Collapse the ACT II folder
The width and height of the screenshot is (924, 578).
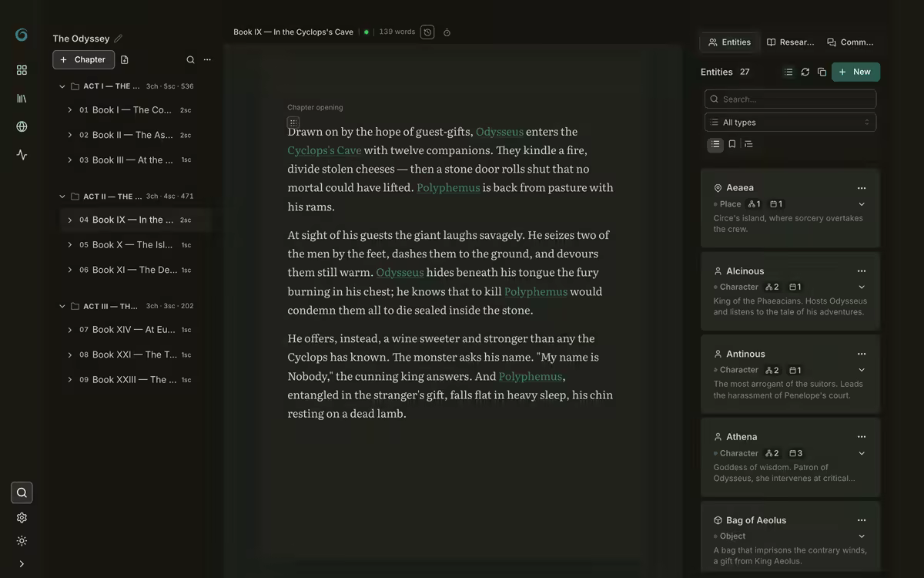(x=62, y=197)
